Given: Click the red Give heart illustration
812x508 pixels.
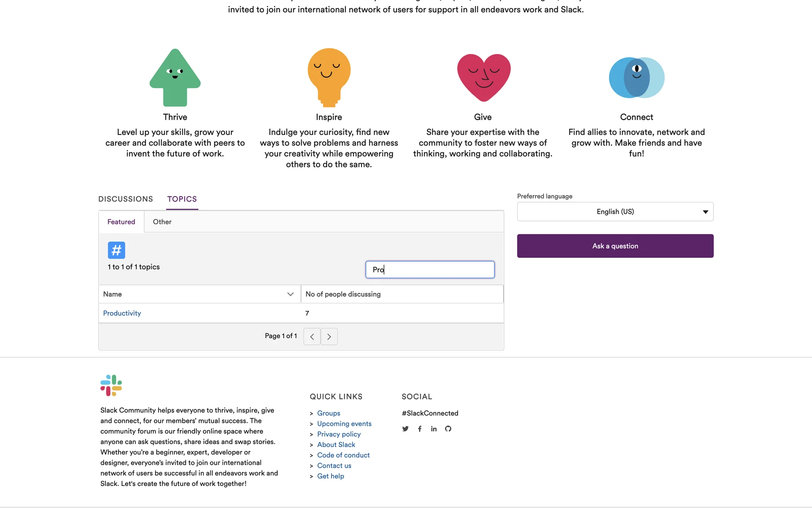Looking at the screenshot, I should [483, 77].
